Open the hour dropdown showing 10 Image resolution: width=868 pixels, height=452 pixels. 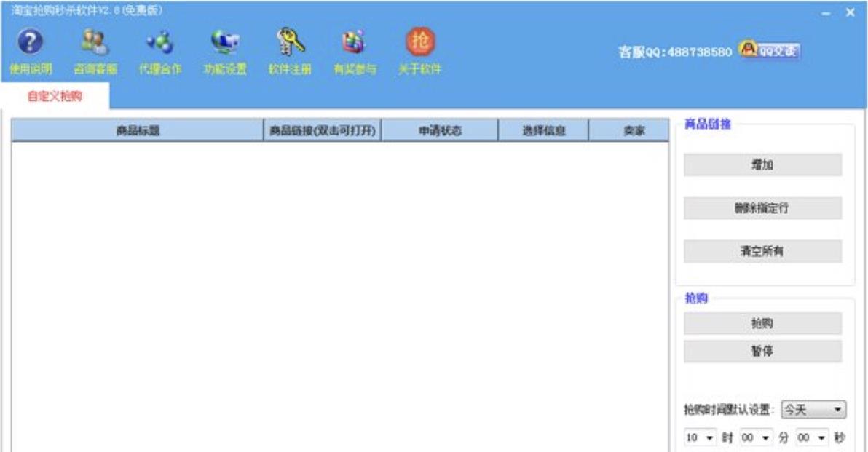tap(700, 437)
